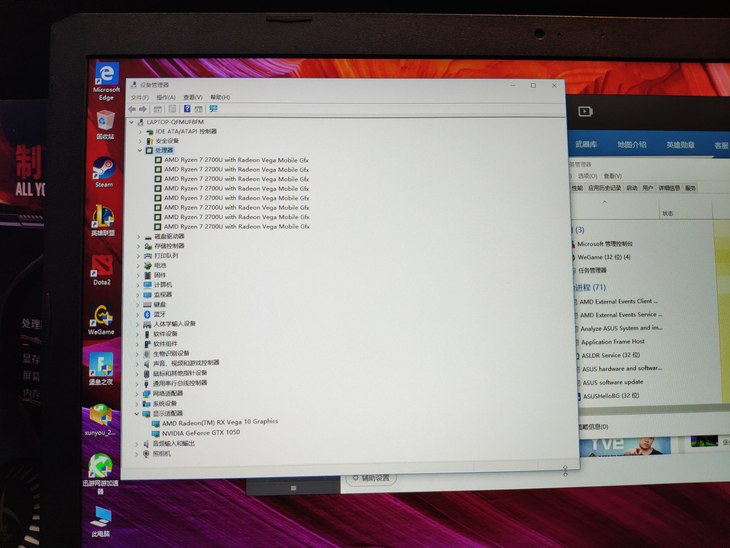Open Microsoft Edge desktop shortcut

106,81
